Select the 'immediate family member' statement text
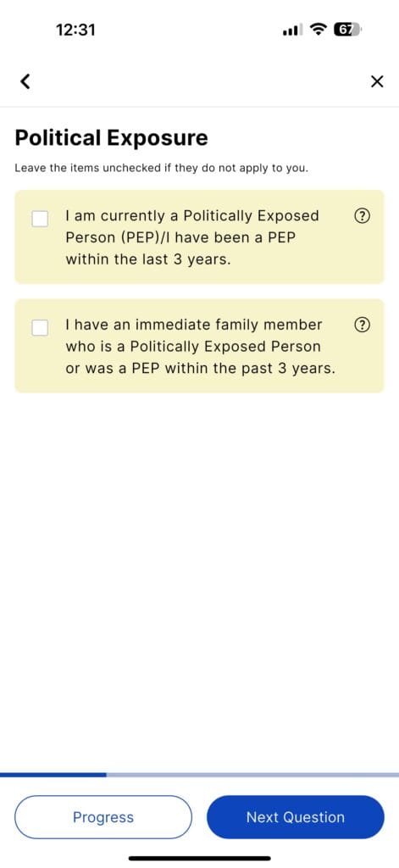 pos(200,347)
